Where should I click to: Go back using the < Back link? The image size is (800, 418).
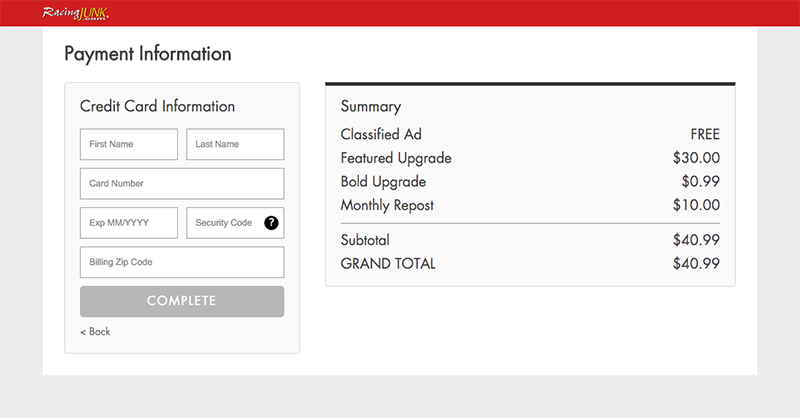95,331
